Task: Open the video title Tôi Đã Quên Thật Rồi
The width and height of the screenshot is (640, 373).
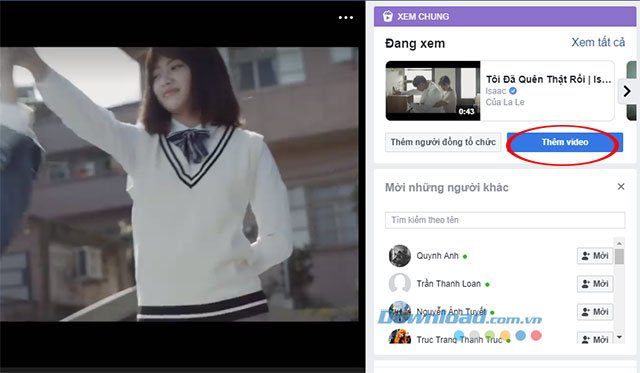Action: coord(549,79)
